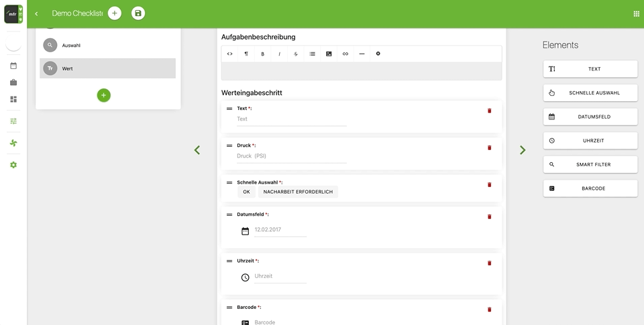The image size is (644, 325).
Task: Add a Datumsfeld element
Action: pos(590,117)
